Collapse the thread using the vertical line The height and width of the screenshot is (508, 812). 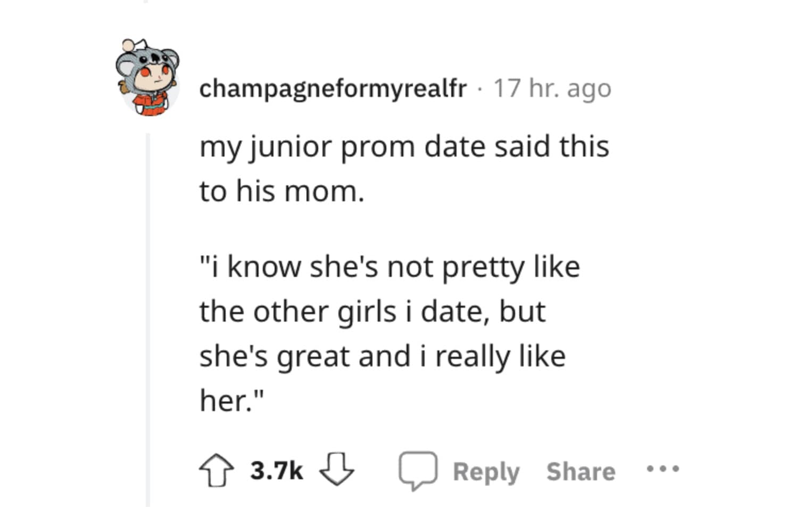pyautogui.click(x=148, y=319)
